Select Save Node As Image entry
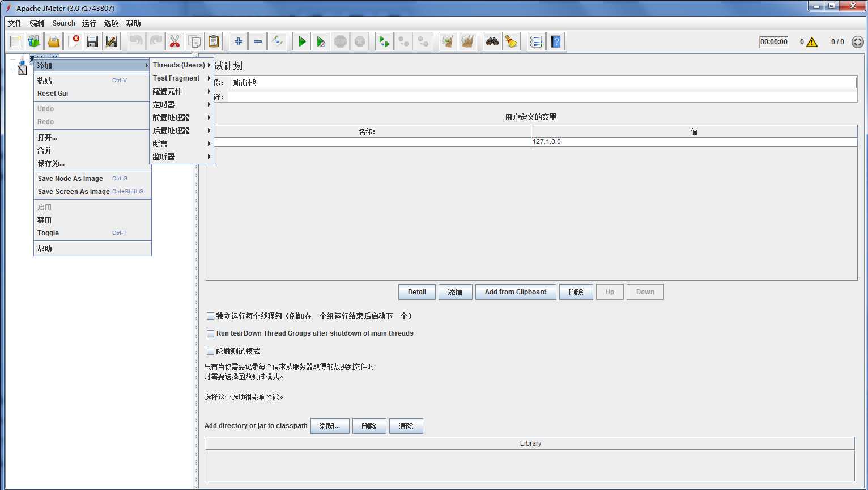 [x=92, y=179]
